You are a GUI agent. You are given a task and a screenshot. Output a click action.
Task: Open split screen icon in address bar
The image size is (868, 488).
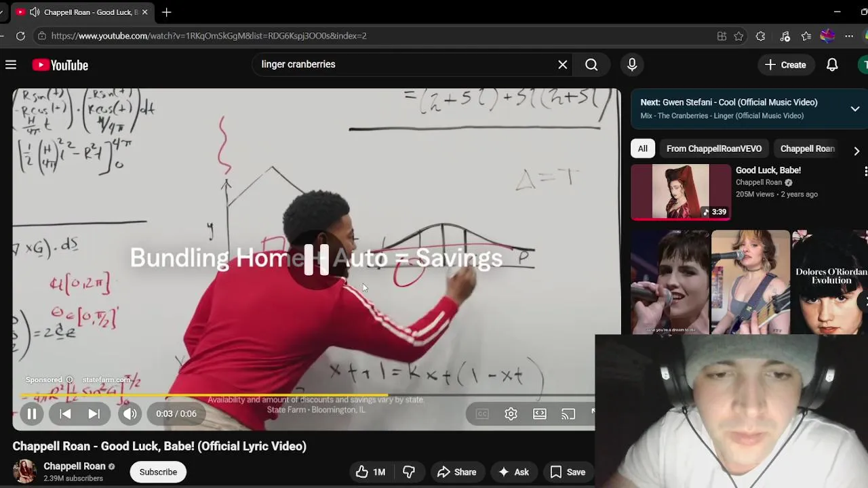[x=722, y=36]
